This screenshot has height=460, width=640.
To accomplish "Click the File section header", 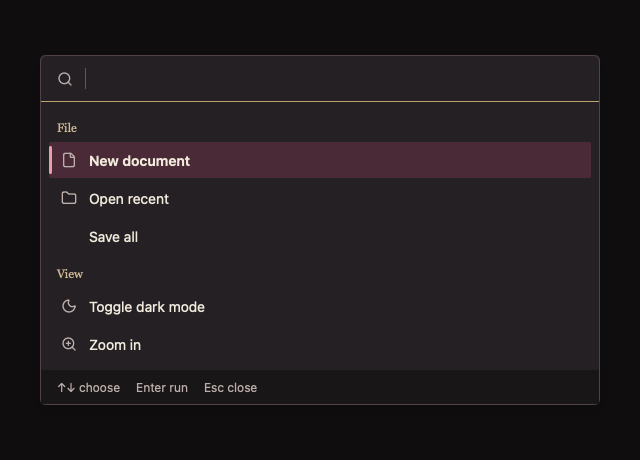I will pos(67,128).
